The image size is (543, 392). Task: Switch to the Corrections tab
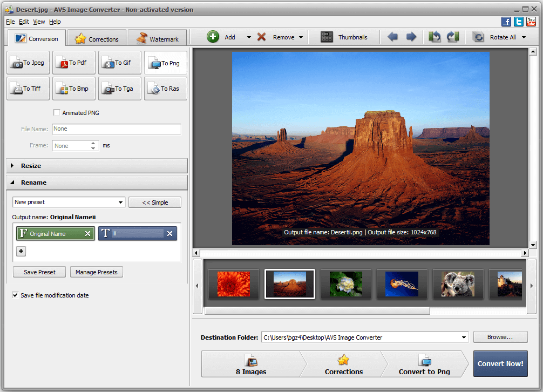[97, 39]
